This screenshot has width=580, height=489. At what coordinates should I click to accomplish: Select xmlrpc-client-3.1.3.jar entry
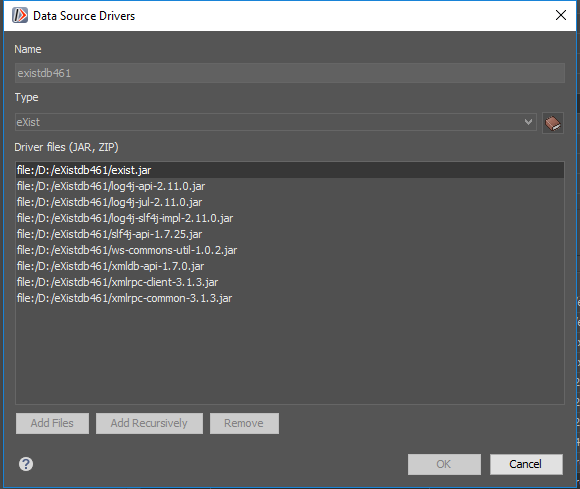(290, 282)
